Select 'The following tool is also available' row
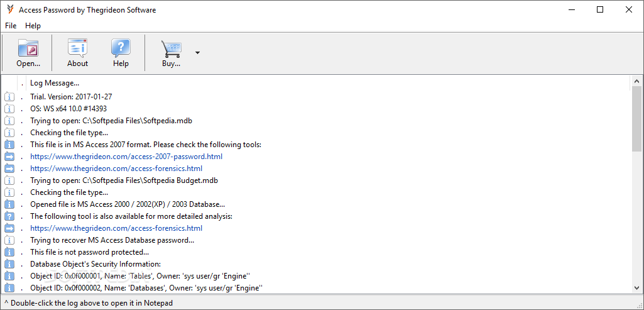Screen dimensions: 644x310 coord(316,216)
